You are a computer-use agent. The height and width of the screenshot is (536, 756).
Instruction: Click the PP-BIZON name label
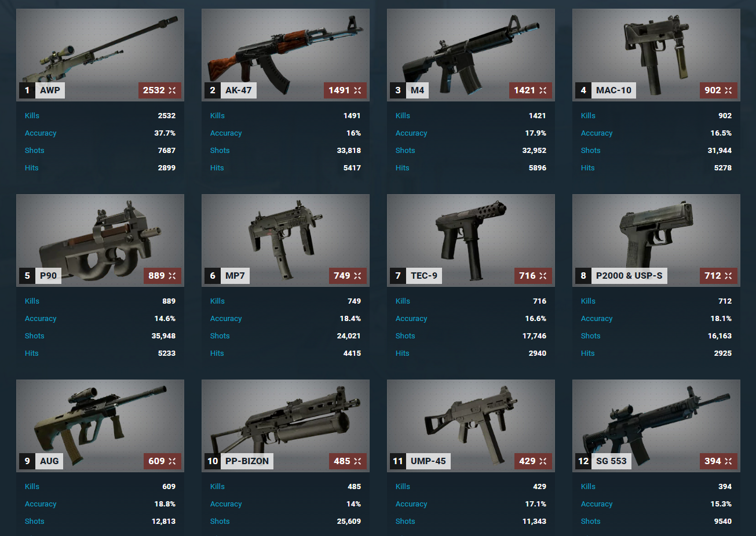247,461
